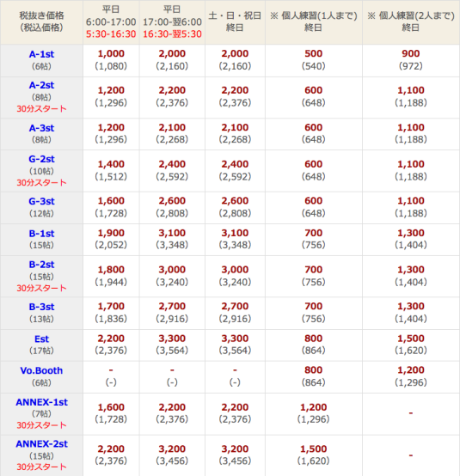Select A-1st weekday daytime price 1,000
Image resolution: width=460 pixels, height=476 pixels.
tap(111, 54)
